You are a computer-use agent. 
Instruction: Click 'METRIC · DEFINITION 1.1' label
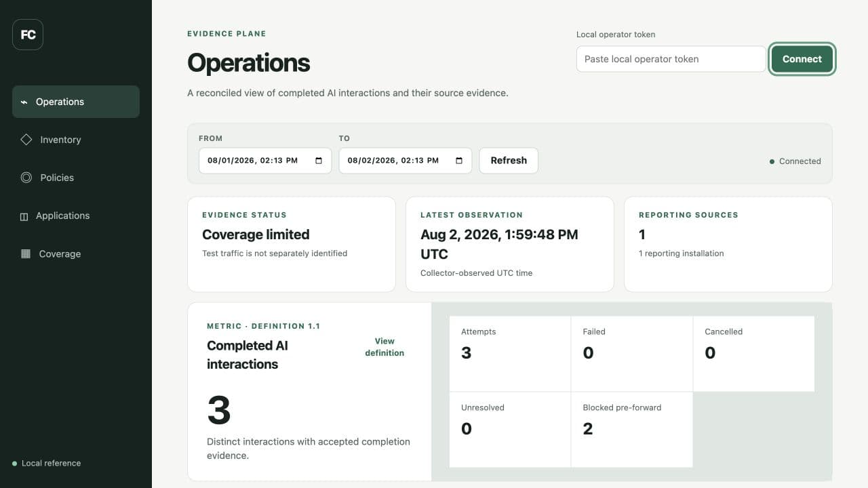[263, 326]
